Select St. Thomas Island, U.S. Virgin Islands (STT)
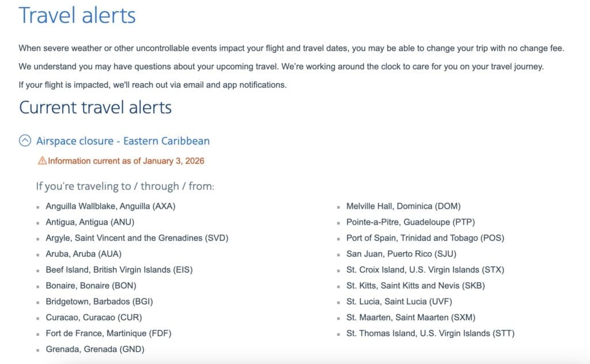Image resolution: width=590 pixels, height=364 pixels. click(430, 333)
